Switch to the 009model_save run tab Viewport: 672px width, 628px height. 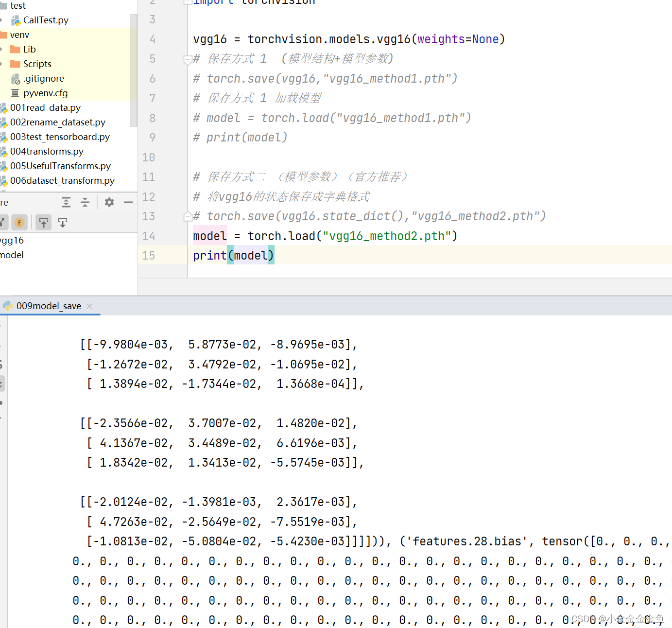point(49,306)
